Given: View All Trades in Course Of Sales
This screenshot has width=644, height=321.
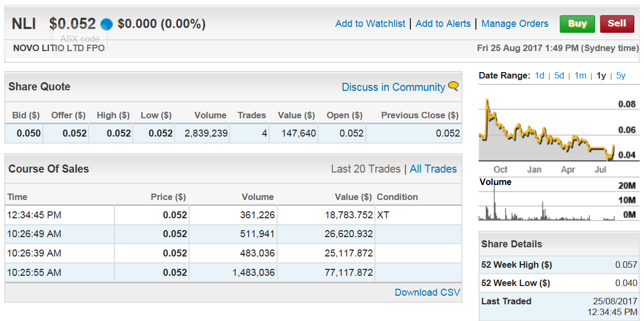Looking at the screenshot, I should (433, 169).
